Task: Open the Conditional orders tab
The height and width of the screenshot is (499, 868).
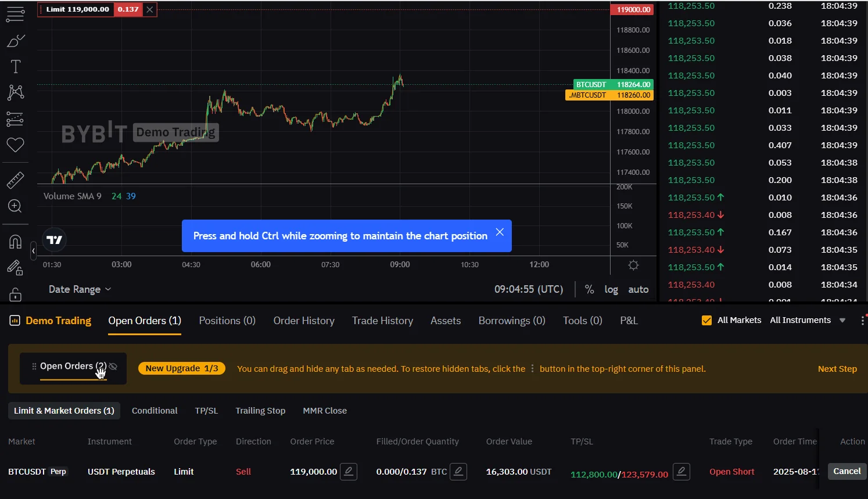Action: click(155, 411)
